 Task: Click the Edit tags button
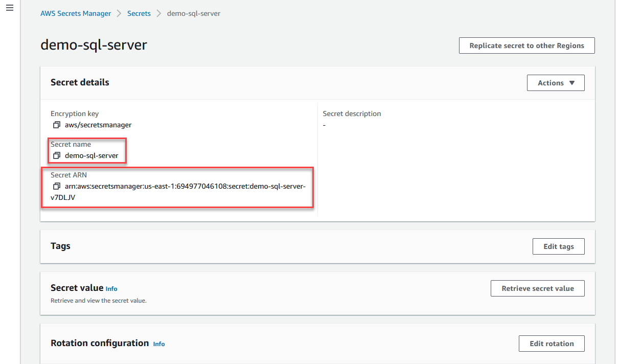[558, 246]
